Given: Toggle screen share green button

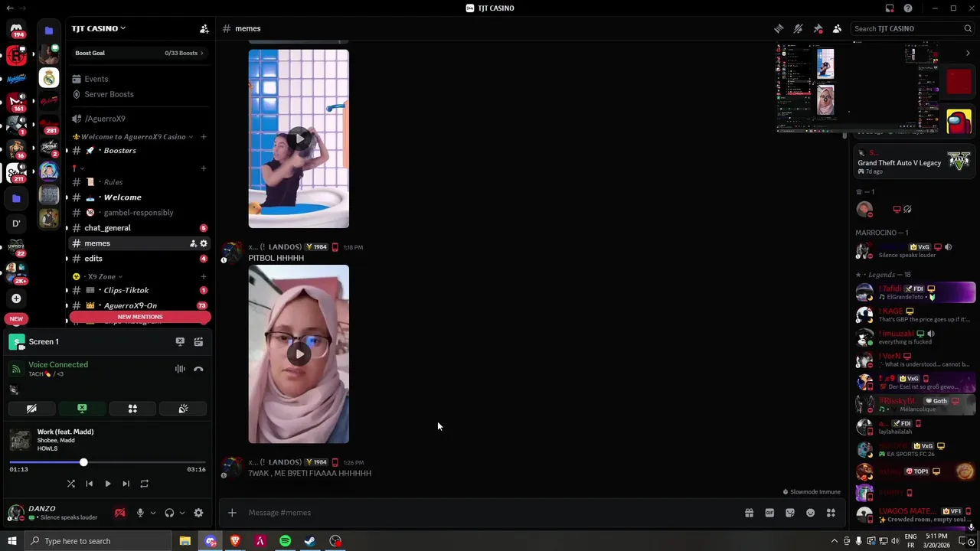Looking at the screenshot, I should tap(82, 409).
